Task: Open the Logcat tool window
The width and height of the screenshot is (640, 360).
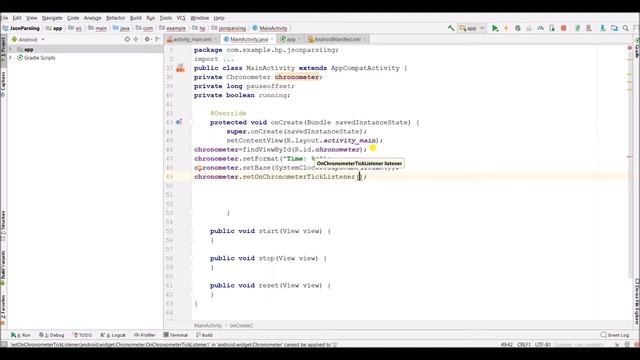Action: tap(113, 335)
